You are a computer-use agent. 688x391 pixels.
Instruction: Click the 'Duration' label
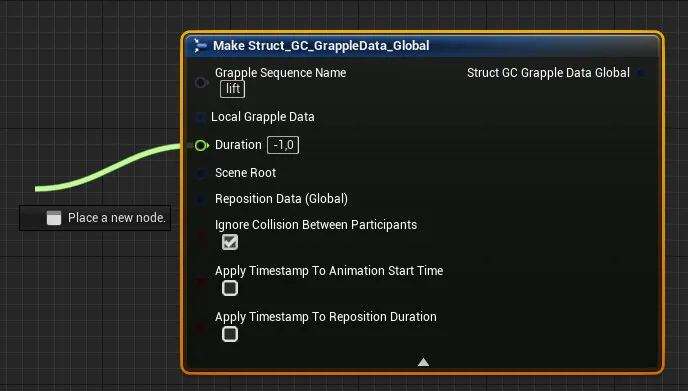238,145
